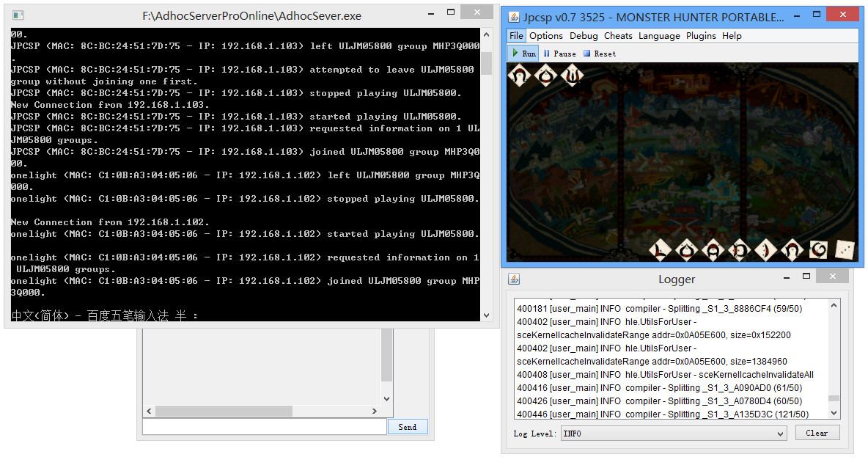The width and height of the screenshot is (868, 468).
Task: Open the Cheats menu
Action: pos(618,36)
